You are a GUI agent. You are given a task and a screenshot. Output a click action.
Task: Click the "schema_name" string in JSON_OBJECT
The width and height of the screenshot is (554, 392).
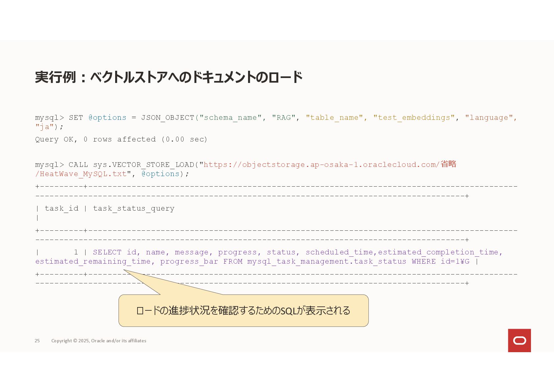pyautogui.click(x=230, y=118)
